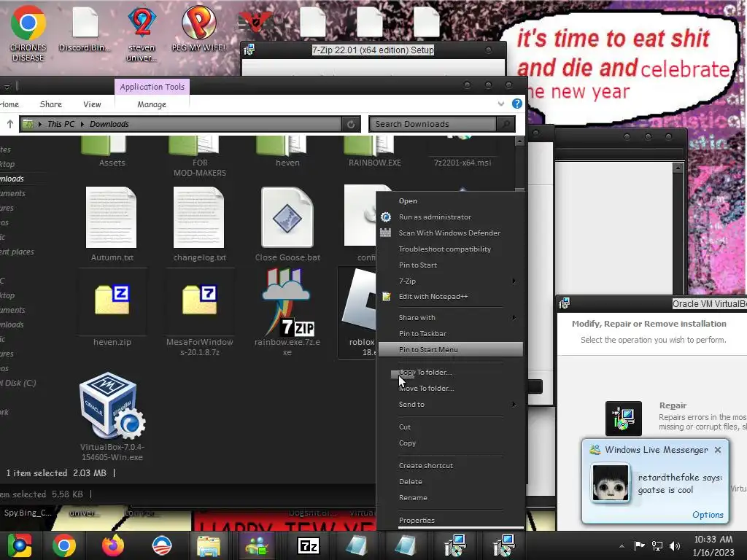This screenshot has width=747, height=560.
Task: Close the Windows Live Messenger notification
Action: (718, 449)
